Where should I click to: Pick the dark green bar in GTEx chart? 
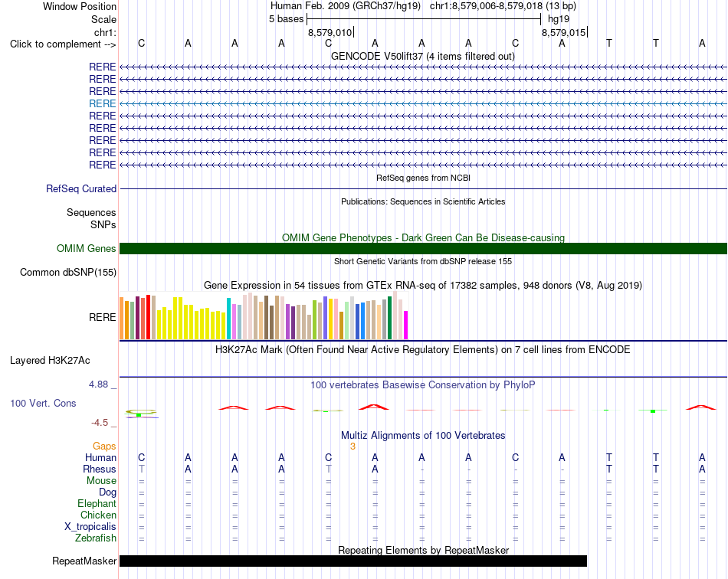click(x=389, y=318)
